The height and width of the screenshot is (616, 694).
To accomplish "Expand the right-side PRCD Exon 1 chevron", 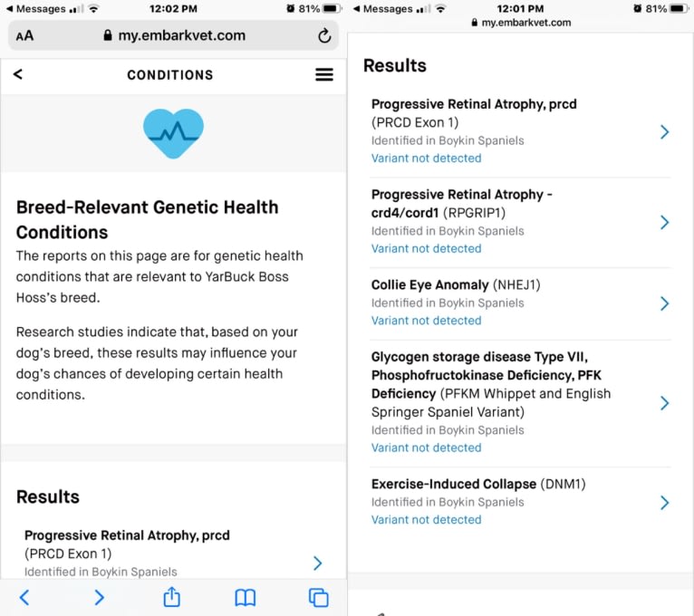I will 664,131.
